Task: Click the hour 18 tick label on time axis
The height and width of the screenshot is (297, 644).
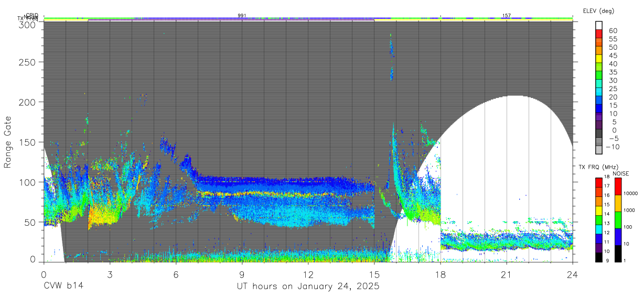Action: [440, 274]
